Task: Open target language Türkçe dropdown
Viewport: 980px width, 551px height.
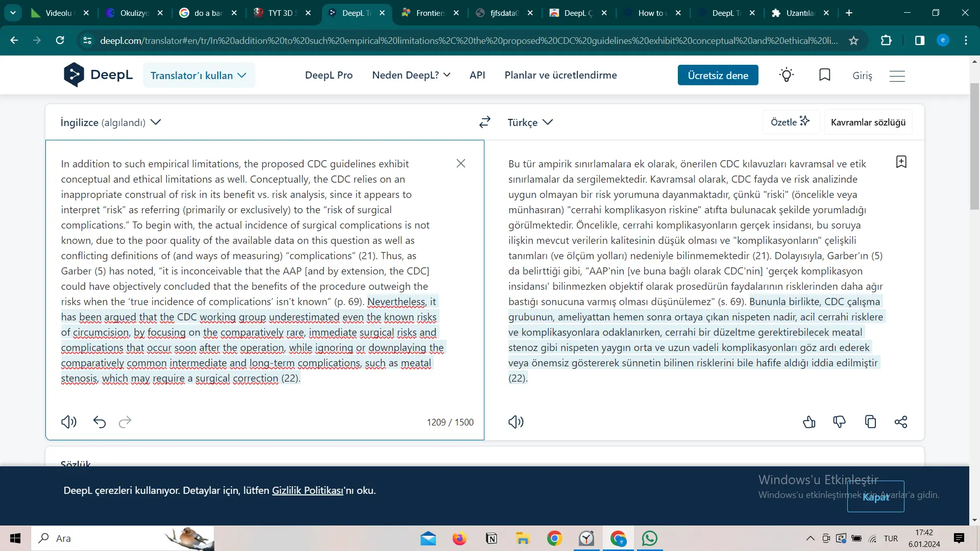Action: pos(530,122)
